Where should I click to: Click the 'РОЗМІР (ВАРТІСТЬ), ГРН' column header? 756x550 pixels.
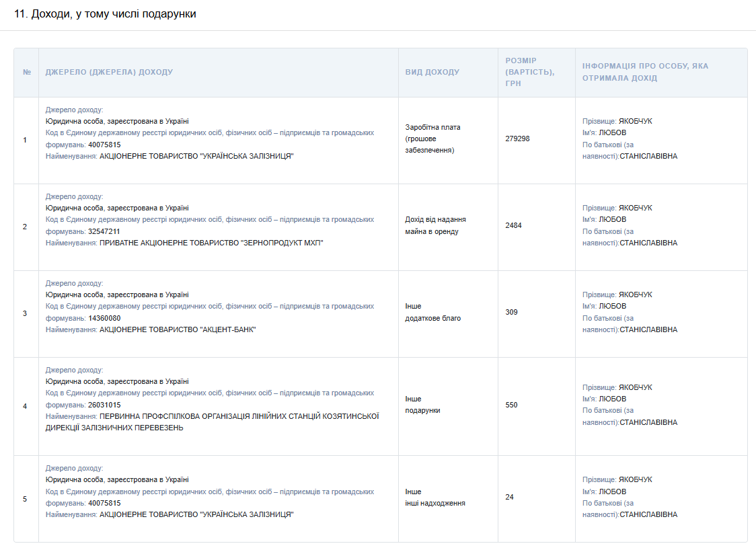[530, 72]
